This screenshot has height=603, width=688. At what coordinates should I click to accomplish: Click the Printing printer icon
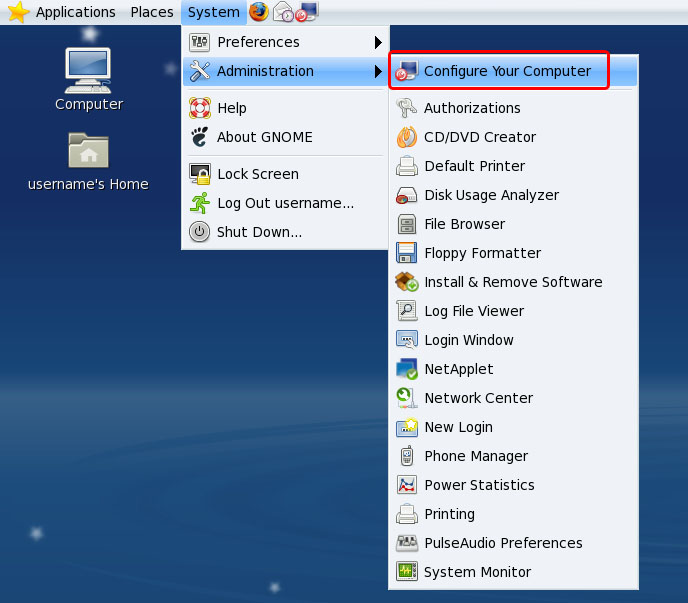click(407, 514)
